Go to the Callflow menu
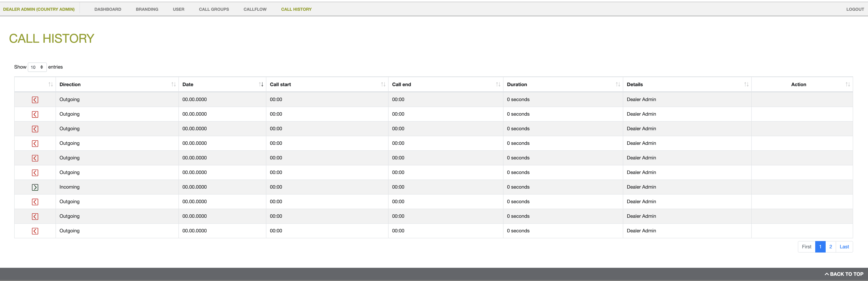This screenshot has height=281, width=868. [x=255, y=9]
